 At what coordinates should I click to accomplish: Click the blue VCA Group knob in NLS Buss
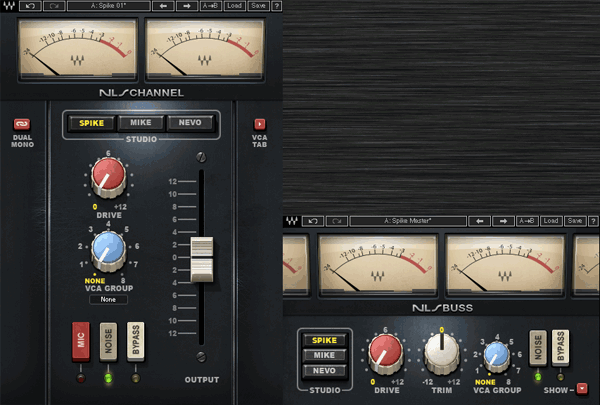[497, 356]
